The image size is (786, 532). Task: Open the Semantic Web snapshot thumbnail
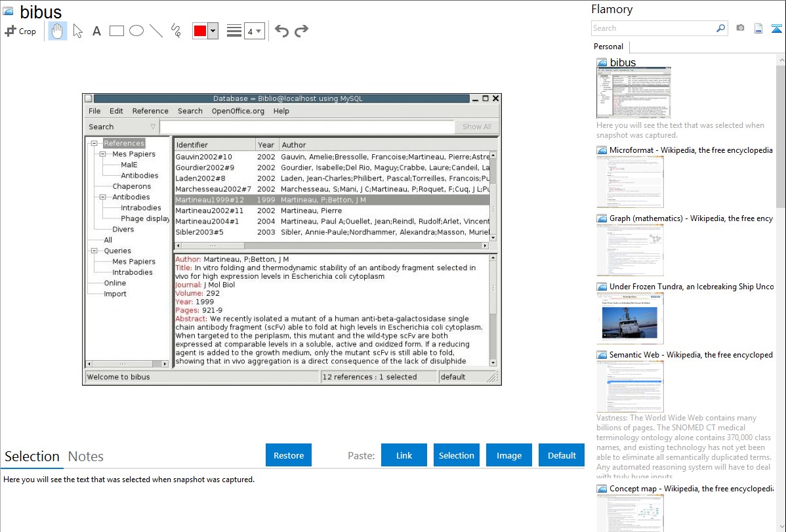point(630,386)
